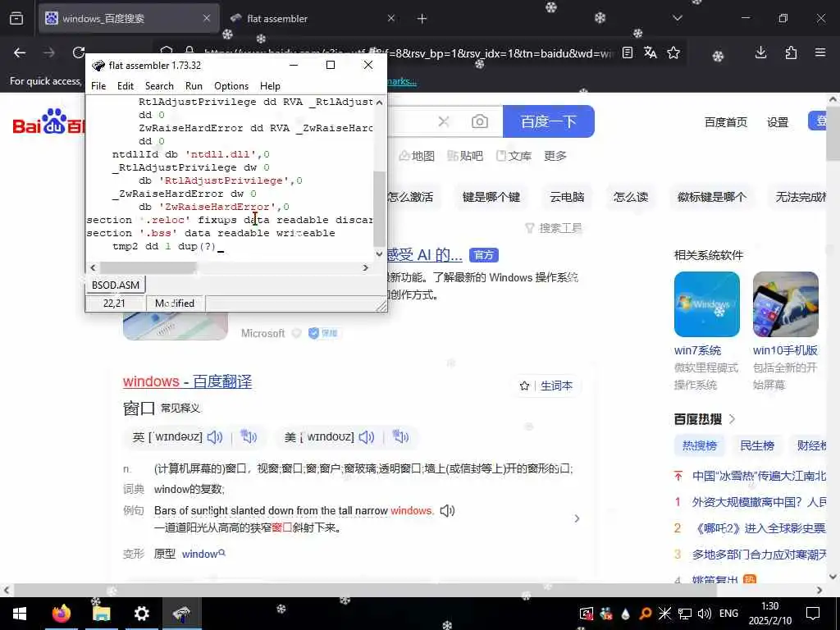The width and height of the screenshot is (840, 630).
Task: Expand the 更多 search categories
Action: 555,156
